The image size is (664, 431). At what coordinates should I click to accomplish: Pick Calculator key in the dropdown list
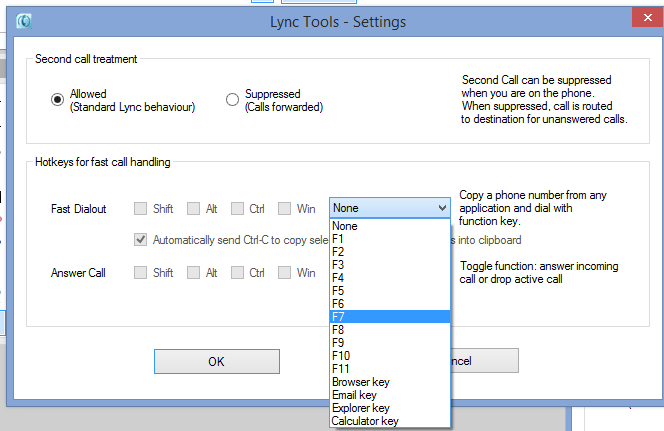coord(390,421)
